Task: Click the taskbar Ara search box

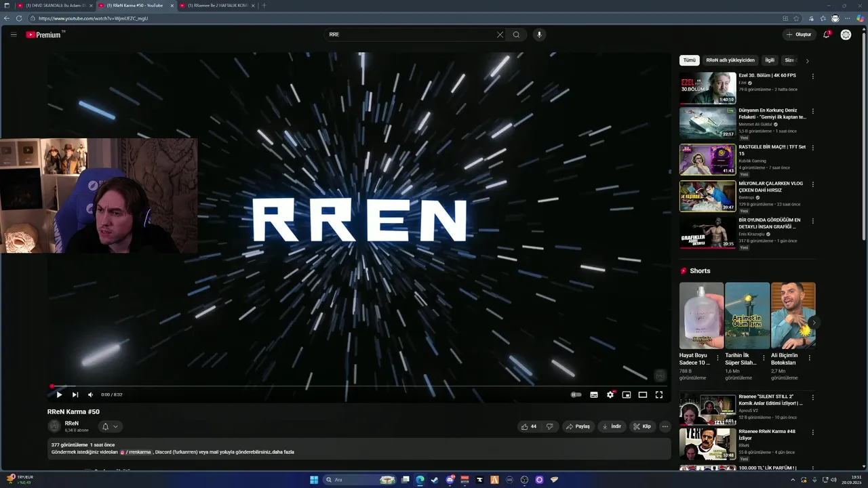Action: [359, 480]
